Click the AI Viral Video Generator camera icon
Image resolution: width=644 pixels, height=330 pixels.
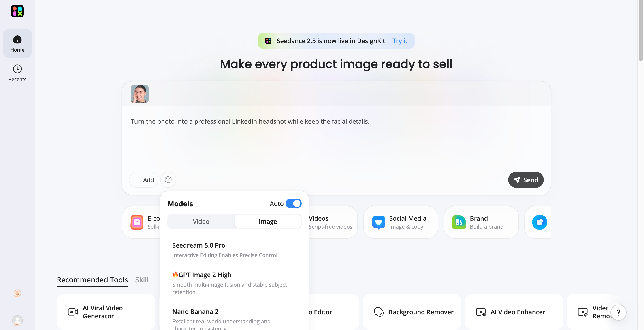point(73,312)
